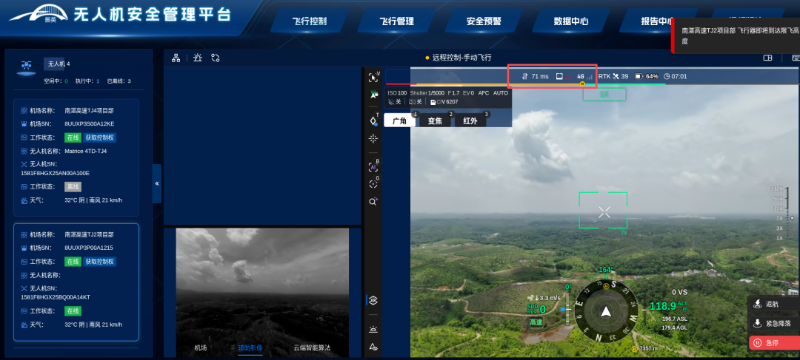Open the 飞行管理 menu

click(396, 21)
